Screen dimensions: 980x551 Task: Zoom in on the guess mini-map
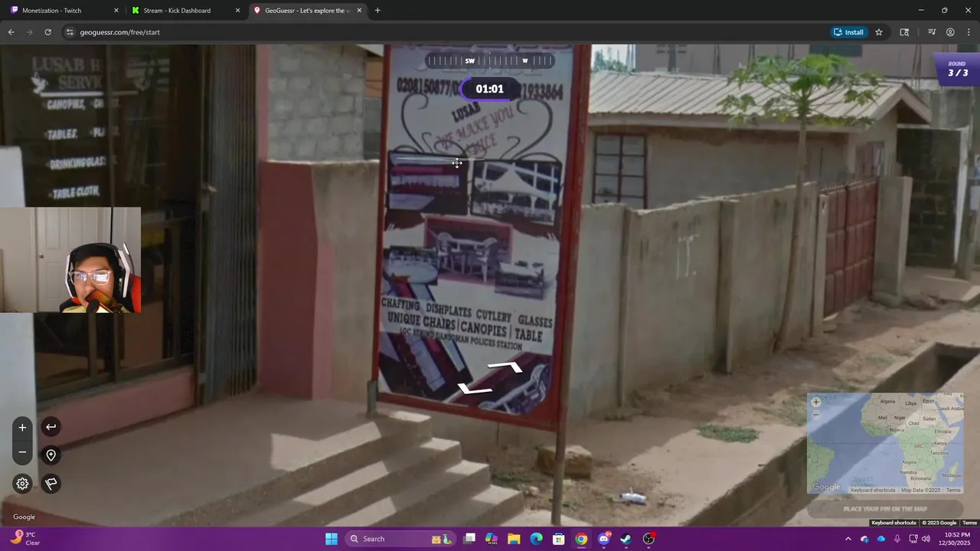815,402
